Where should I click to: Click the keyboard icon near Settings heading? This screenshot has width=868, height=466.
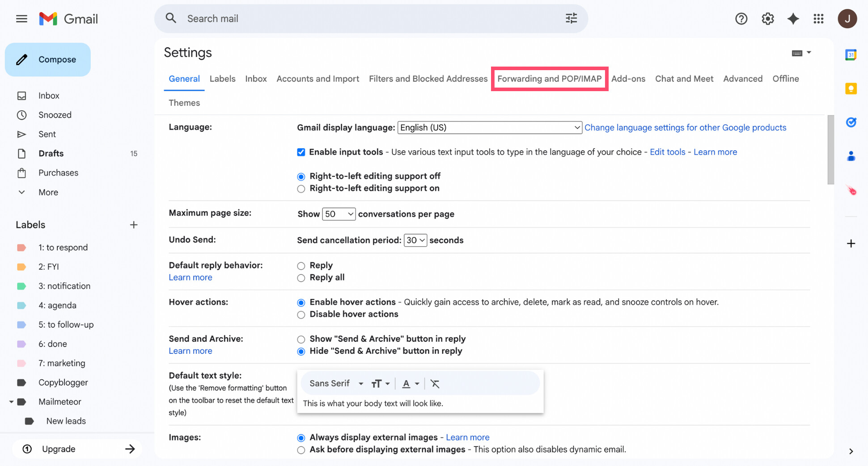click(797, 53)
